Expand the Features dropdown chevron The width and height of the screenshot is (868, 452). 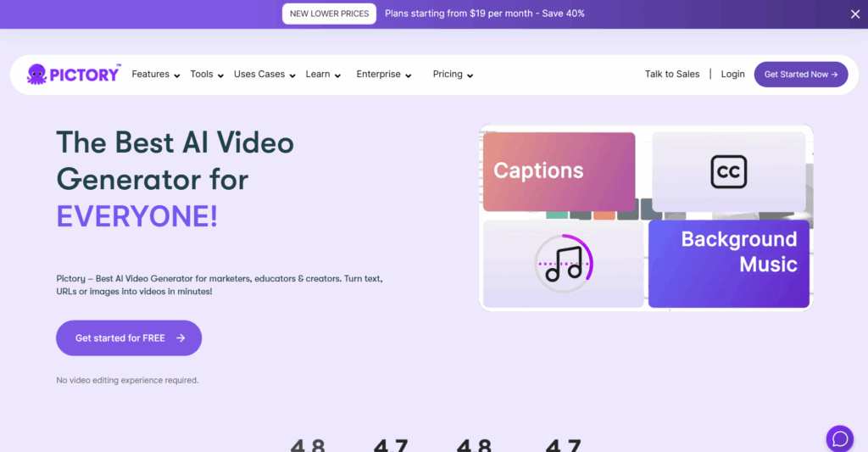click(176, 75)
